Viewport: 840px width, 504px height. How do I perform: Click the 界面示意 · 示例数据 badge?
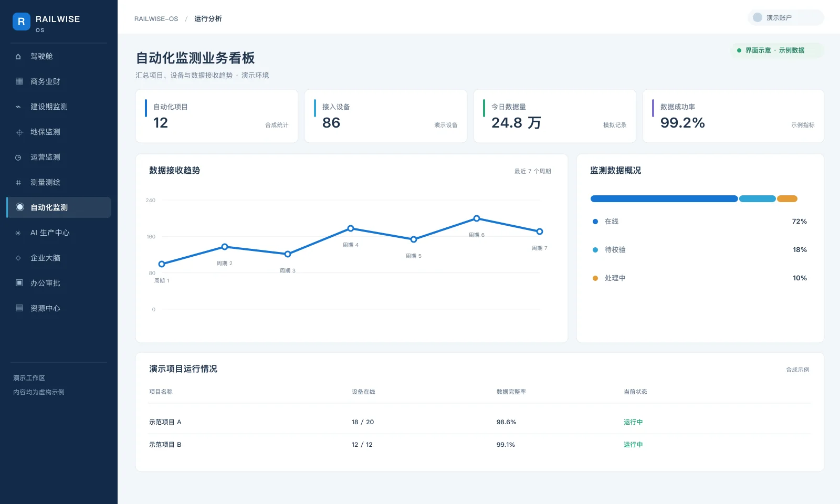click(x=777, y=50)
